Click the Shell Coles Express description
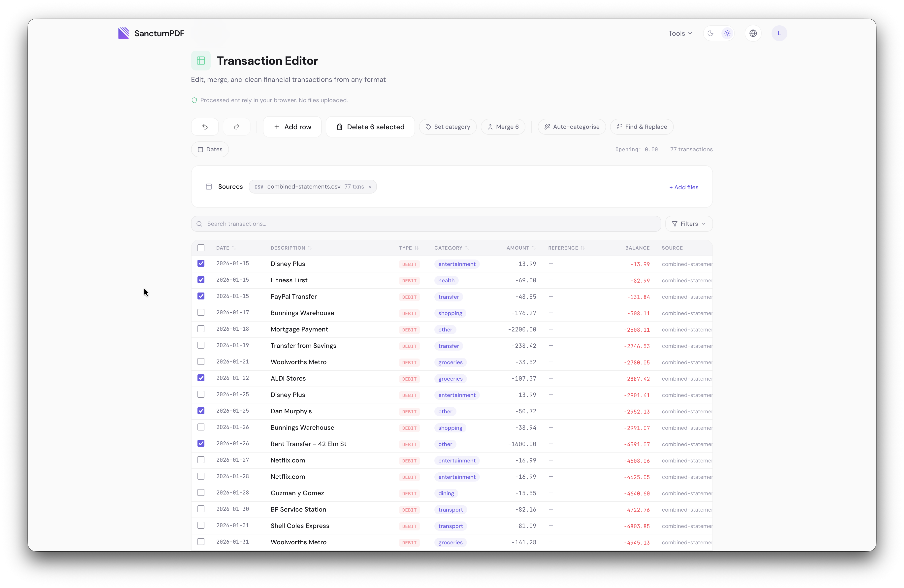Screen dimensions: 904x588 pyautogui.click(x=300, y=526)
